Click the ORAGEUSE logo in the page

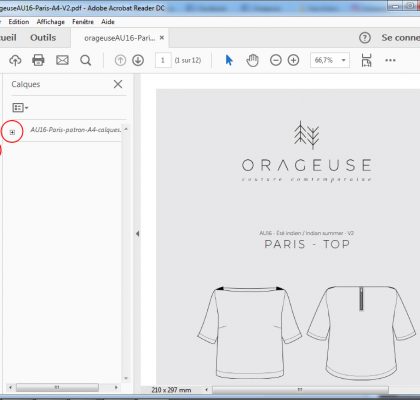click(x=307, y=152)
